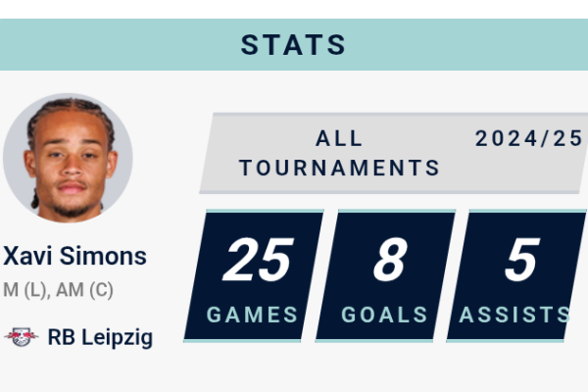This screenshot has height=392, width=588.
Task: Click the number 25 in games tile
Action: pyautogui.click(x=258, y=260)
